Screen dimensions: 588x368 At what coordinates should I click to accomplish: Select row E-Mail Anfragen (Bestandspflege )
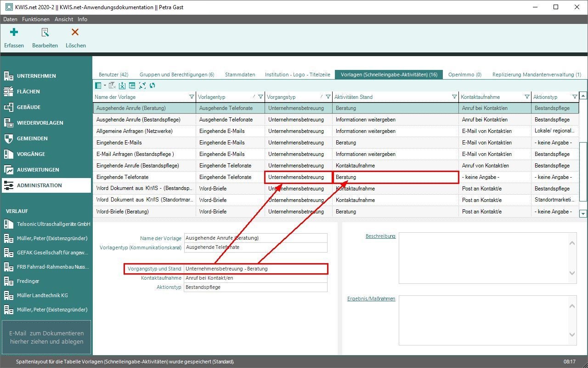[336, 154]
